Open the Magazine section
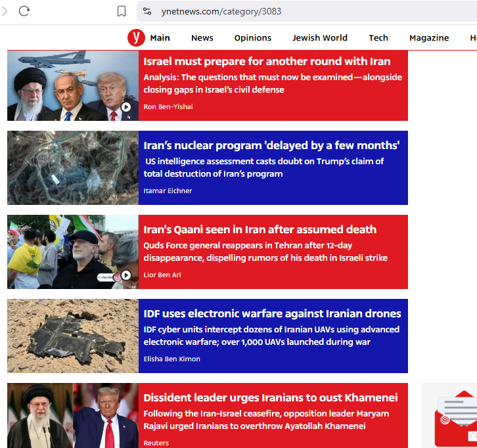477x448 pixels. pos(429,38)
